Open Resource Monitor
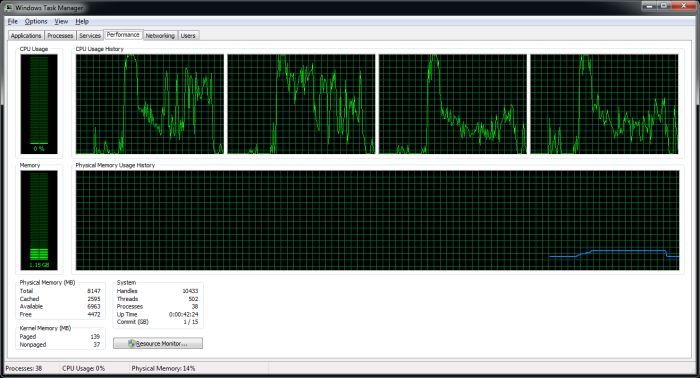 pyautogui.click(x=158, y=343)
